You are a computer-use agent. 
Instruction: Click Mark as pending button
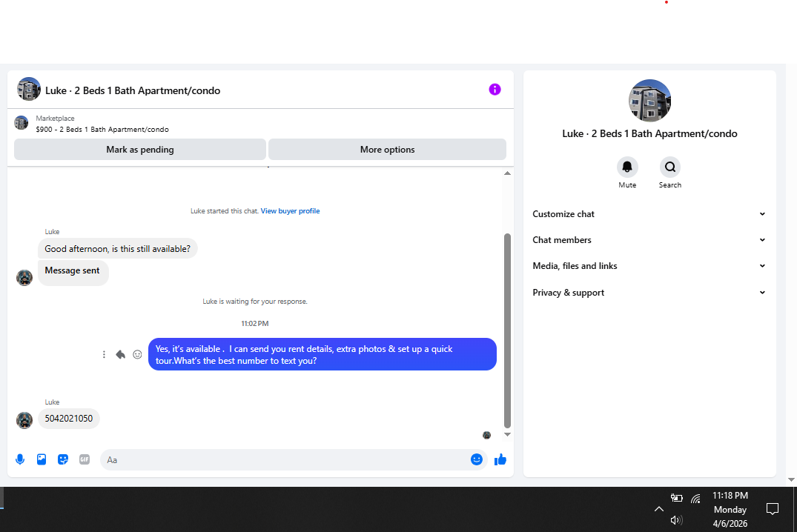(140, 150)
